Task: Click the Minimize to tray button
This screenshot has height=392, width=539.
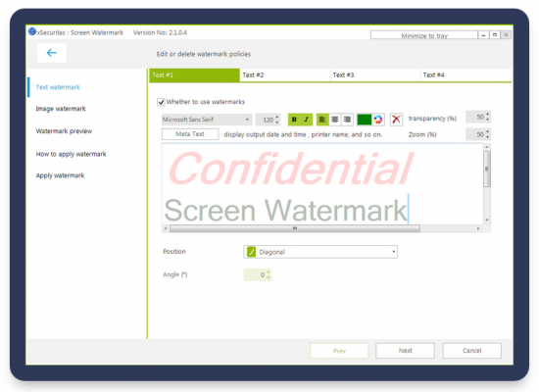Action: [x=424, y=35]
